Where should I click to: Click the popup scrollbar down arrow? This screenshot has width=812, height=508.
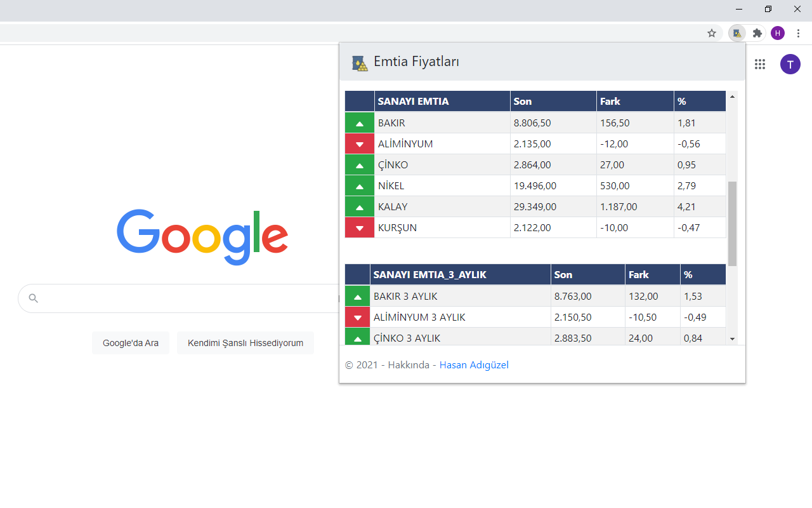click(x=732, y=339)
